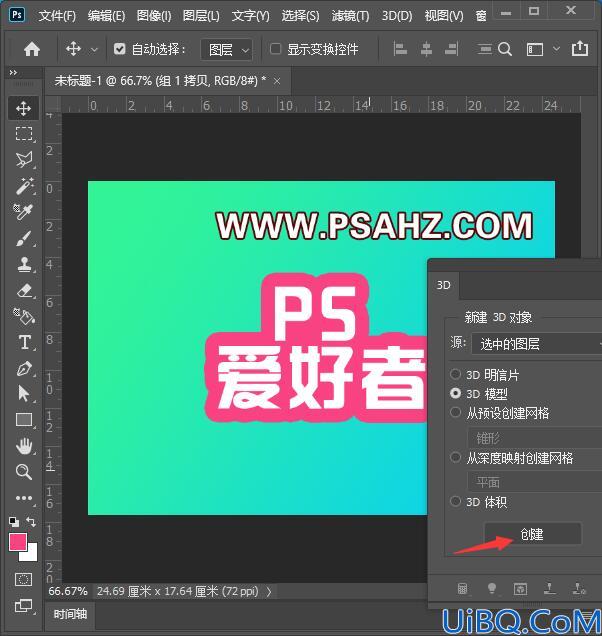Go to the Home screen

[x=32, y=49]
